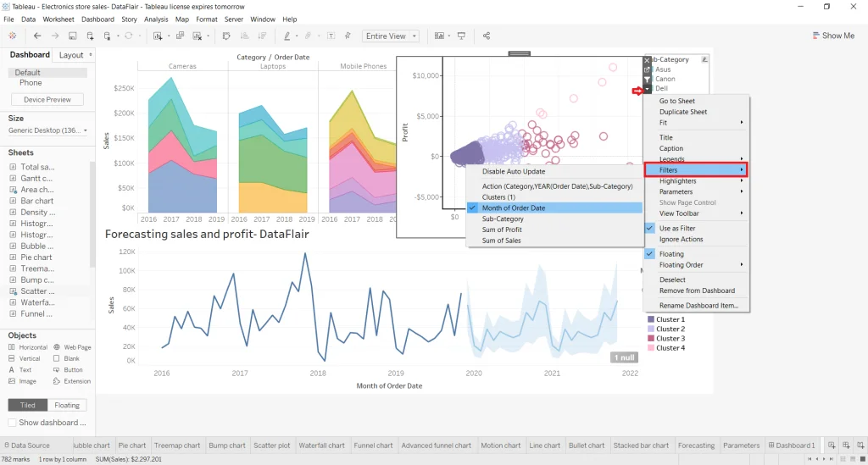The image size is (868, 465).
Task: Click the Cluster 3 color legend swatch
Action: click(651, 339)
